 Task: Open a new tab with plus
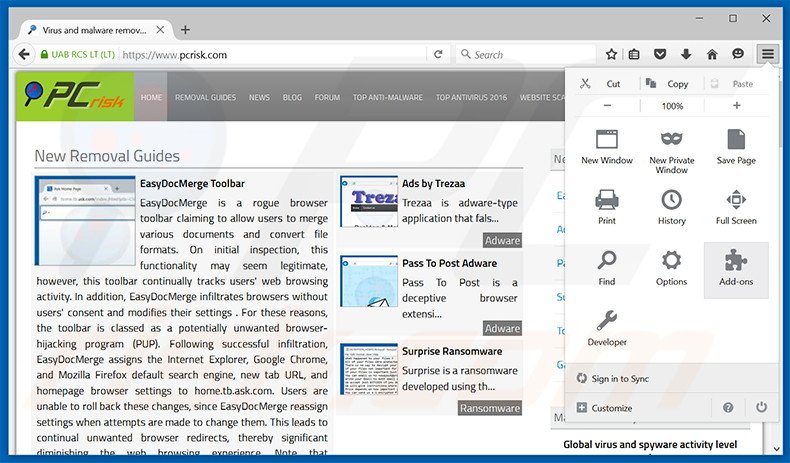(x=185, y=30)
